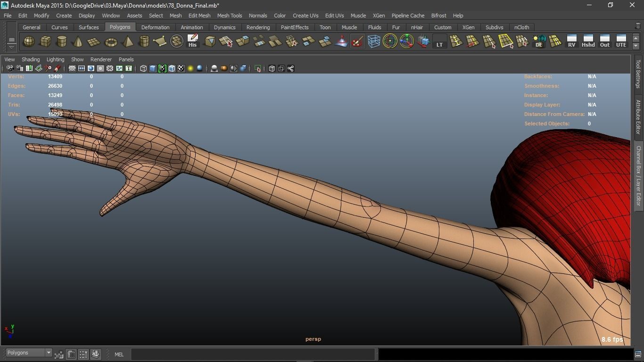The height and width of the screenshot is (362, 644).
Task: Click the His (history) shelf icon
Action: [x=192, y=41]
